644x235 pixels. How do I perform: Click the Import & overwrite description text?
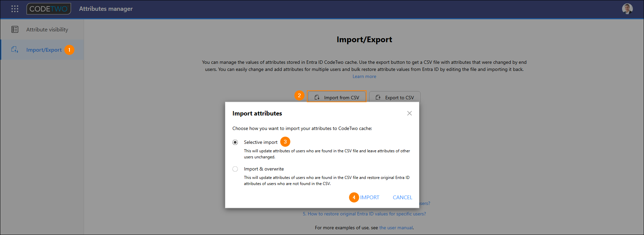[327, 181]
